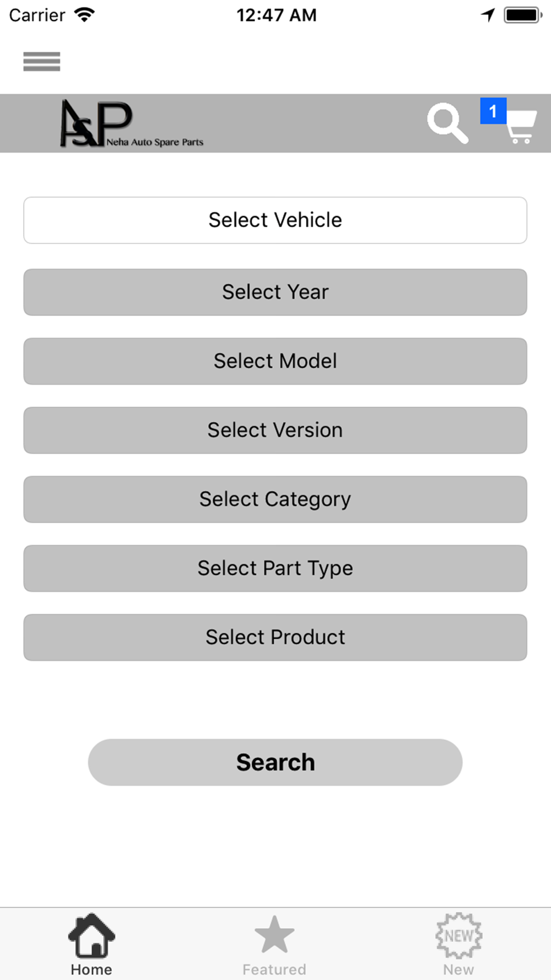Open search with the magnifying glass icon

coord(447,122)
